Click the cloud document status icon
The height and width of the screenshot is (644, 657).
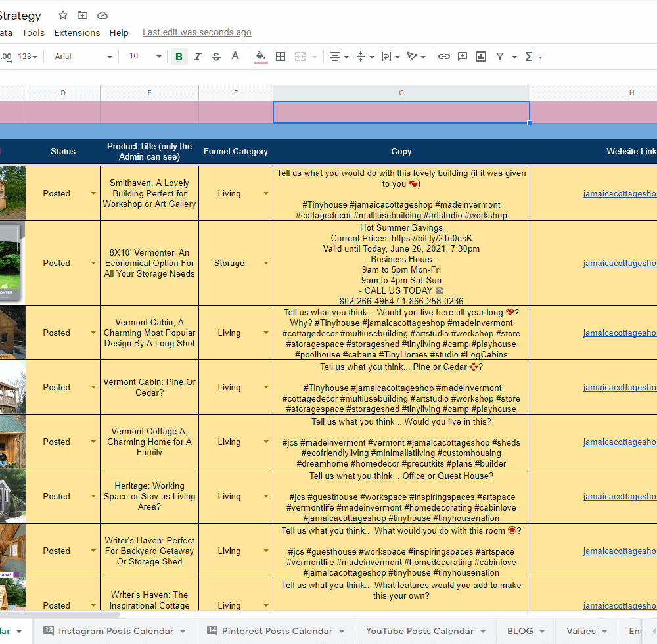[x=102, y=15]
